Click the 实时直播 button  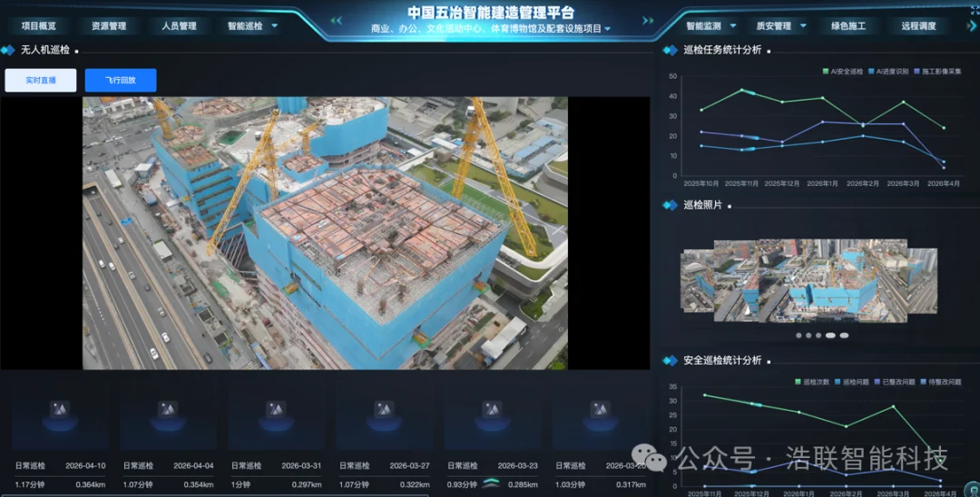[41, 80]
